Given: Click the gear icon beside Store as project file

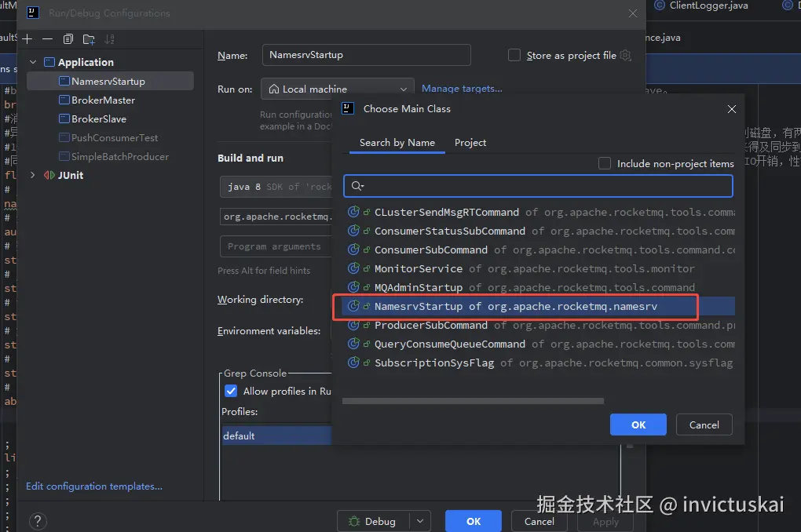Looking at the screenshot, I should pos(626,55).
